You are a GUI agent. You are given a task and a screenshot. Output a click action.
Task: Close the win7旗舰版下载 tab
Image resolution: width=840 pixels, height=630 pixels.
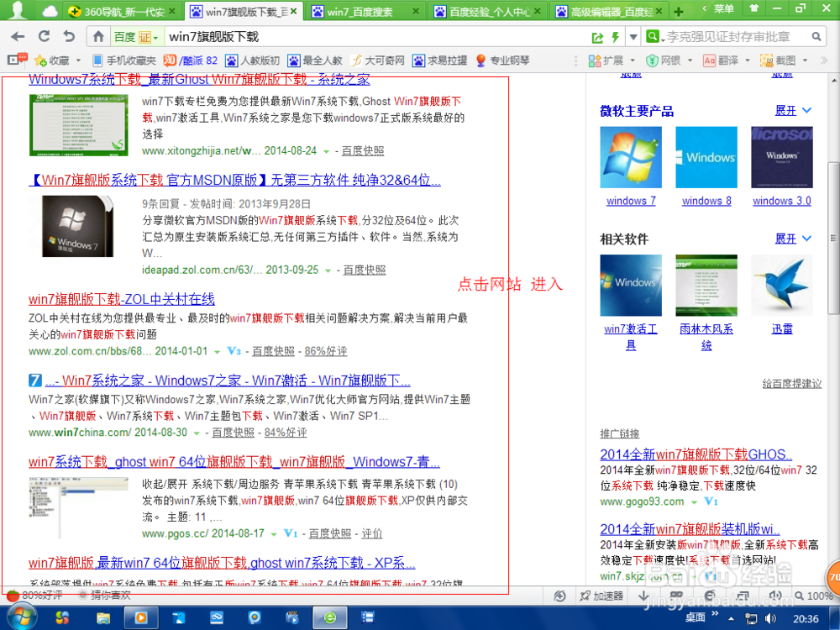pyautogui.click(x=293, y=11)
